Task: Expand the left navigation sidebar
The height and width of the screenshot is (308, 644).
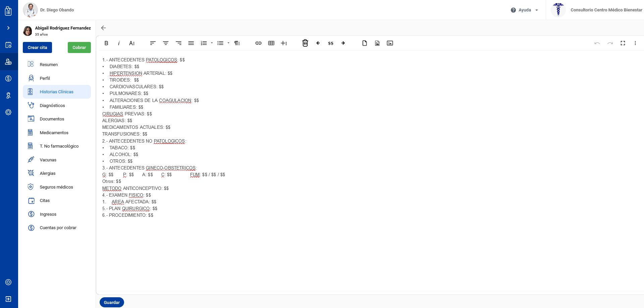Action: tap(8, 28)
